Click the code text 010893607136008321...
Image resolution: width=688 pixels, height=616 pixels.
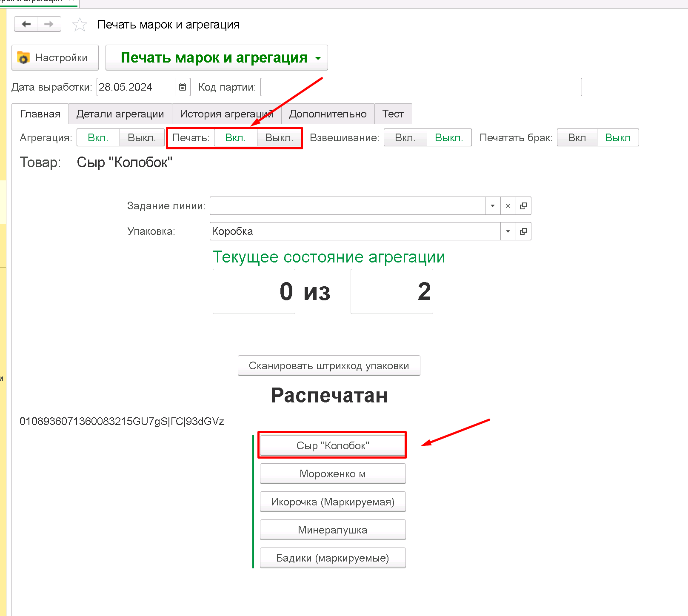(x=122, y=422)
